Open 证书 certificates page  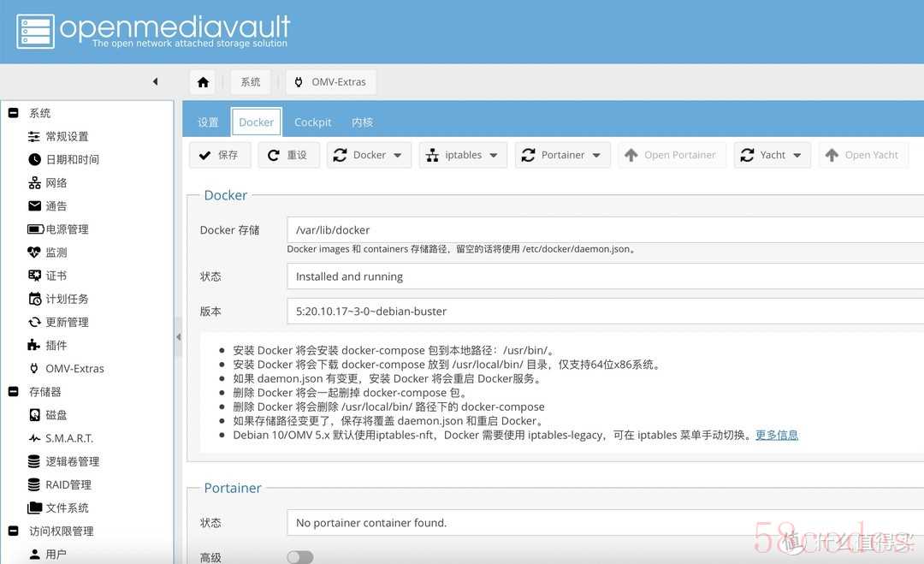point(48,276)
